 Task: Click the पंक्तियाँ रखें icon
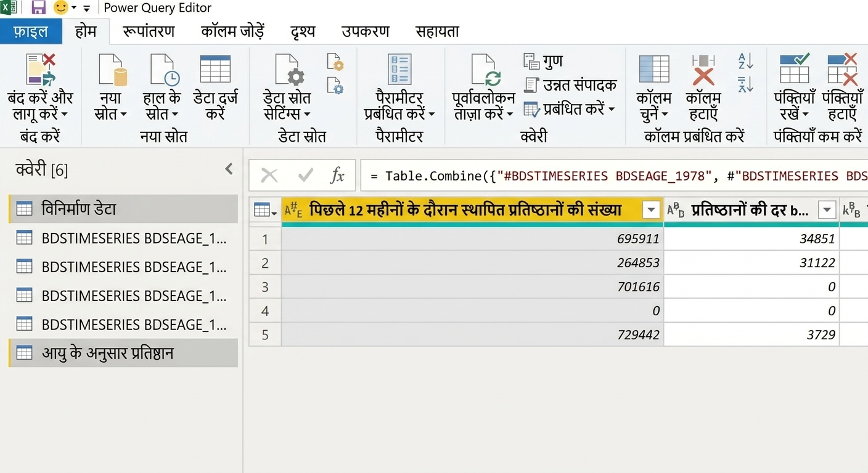coord(795,68)
